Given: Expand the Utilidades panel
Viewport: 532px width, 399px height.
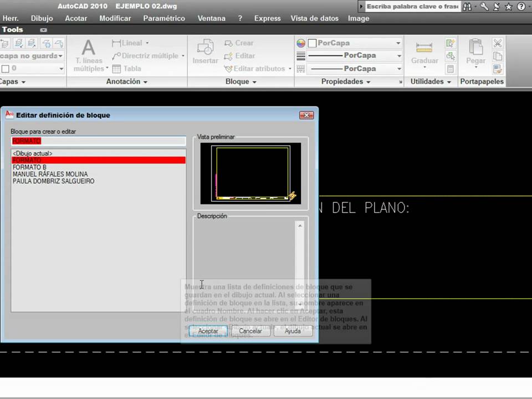Looking at the screenshot, I should [x=431, y=82].
